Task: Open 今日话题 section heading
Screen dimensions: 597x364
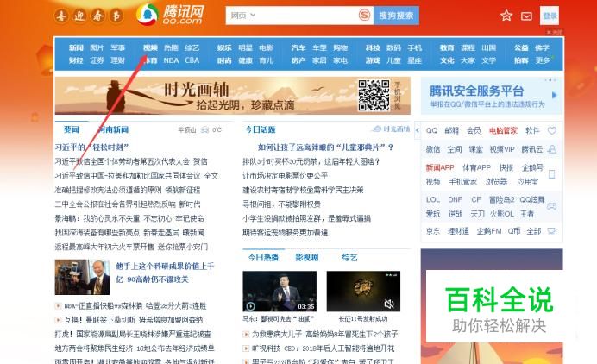Action: click(x=261, y=129)
